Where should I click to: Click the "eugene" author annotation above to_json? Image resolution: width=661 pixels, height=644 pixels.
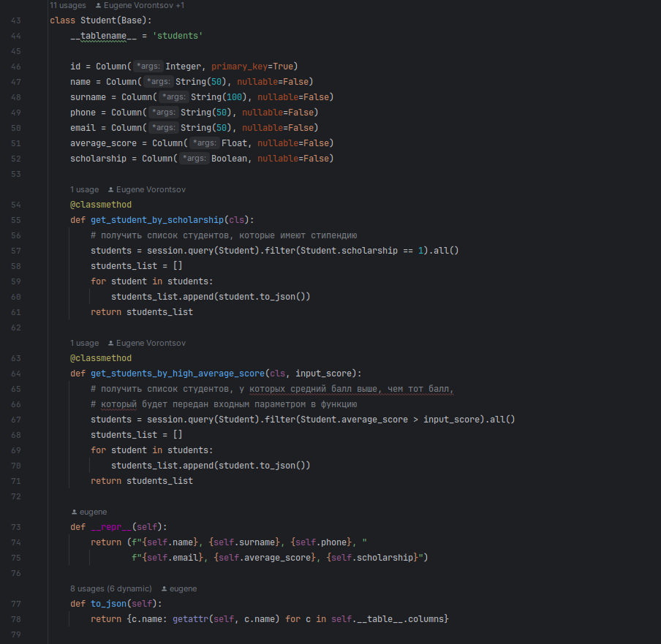coord(183,588)
